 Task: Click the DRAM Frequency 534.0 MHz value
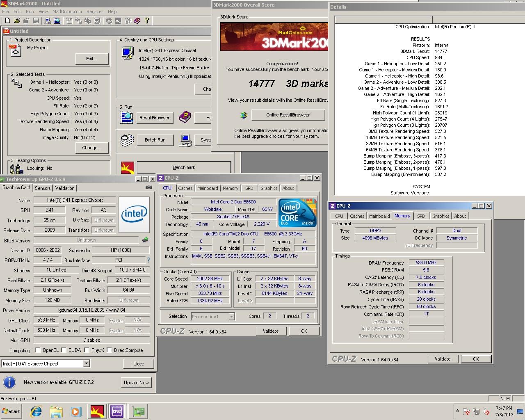click(x=426, y=263)
